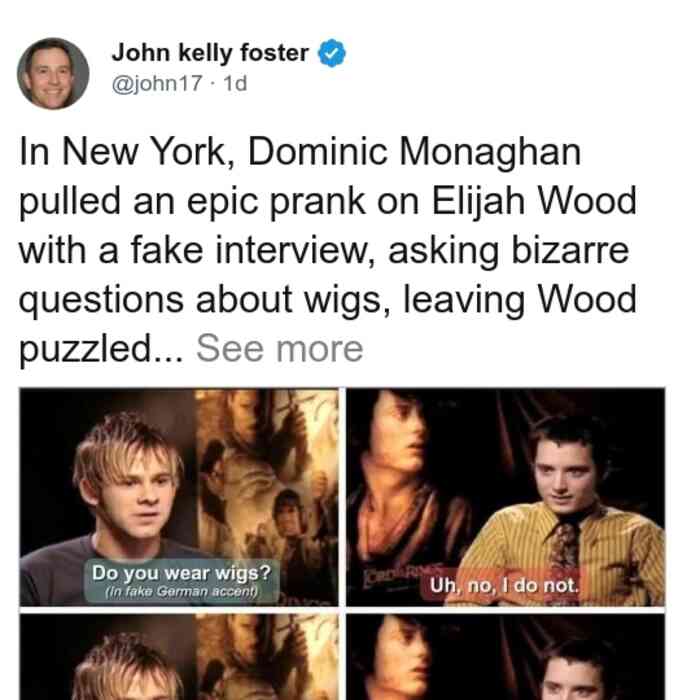The height and width of the screenshot is (700, 700).
Task: Open the bottom-left cropped image
Action: (179, 657)
